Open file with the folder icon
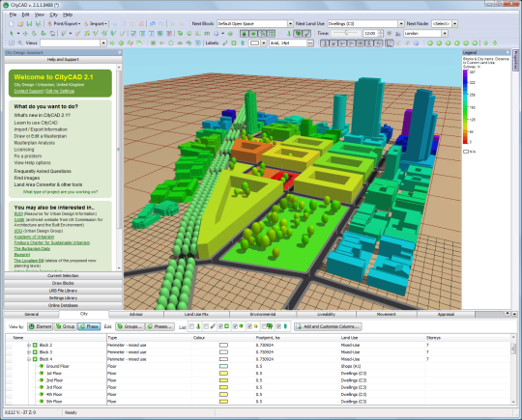The image size is (522, 420). pyautogui.click(x=20, y=23)
